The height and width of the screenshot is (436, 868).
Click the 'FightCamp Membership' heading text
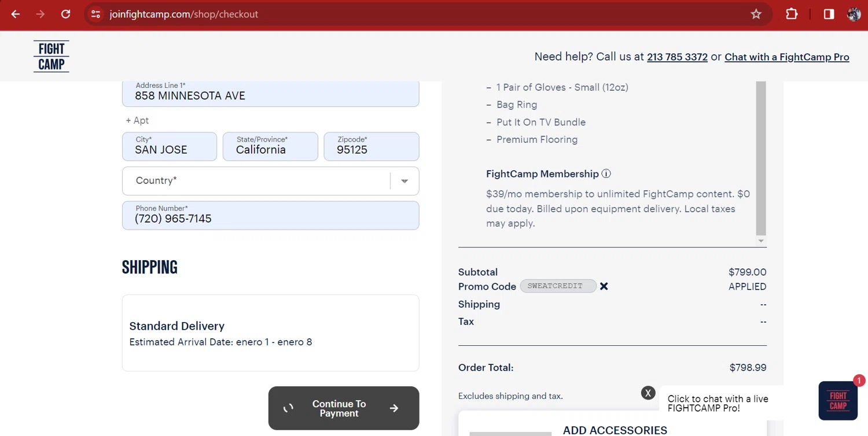(542, 174)
